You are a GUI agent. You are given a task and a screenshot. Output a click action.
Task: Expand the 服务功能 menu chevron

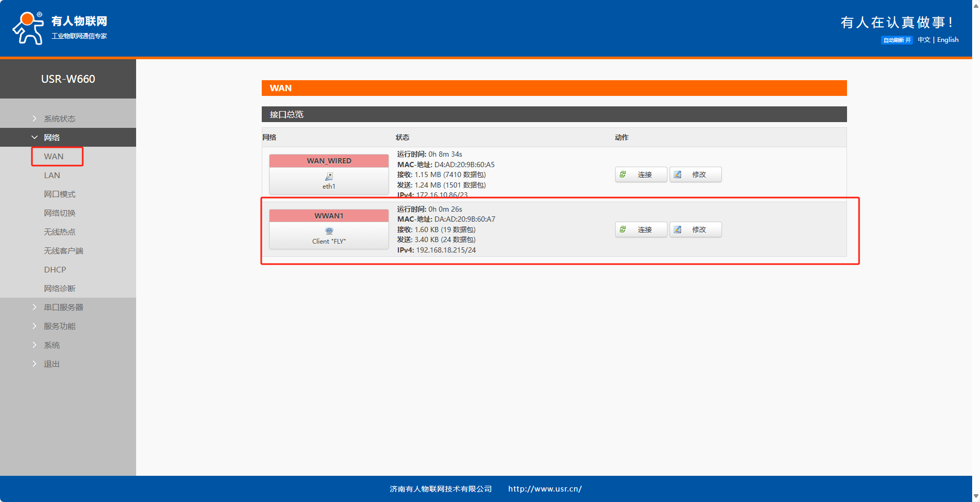pyautogui.click(x=35, y=326)
